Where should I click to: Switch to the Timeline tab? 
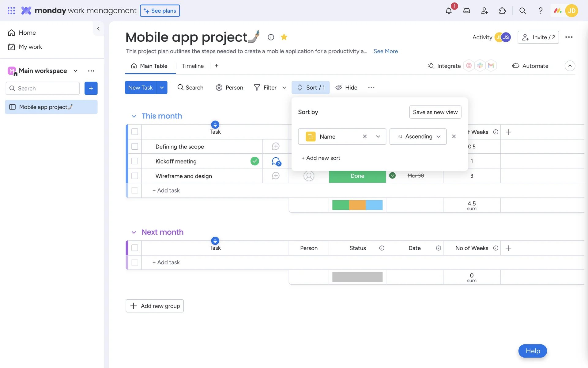pos(193,66)
